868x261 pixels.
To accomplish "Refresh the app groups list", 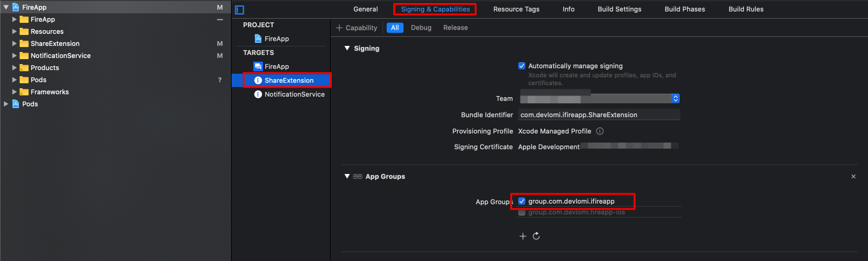I will point(536,236).
